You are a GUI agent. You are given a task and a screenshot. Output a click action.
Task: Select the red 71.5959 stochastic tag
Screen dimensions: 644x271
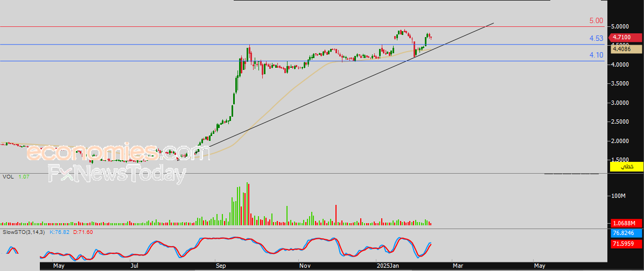tap(626, 243)
